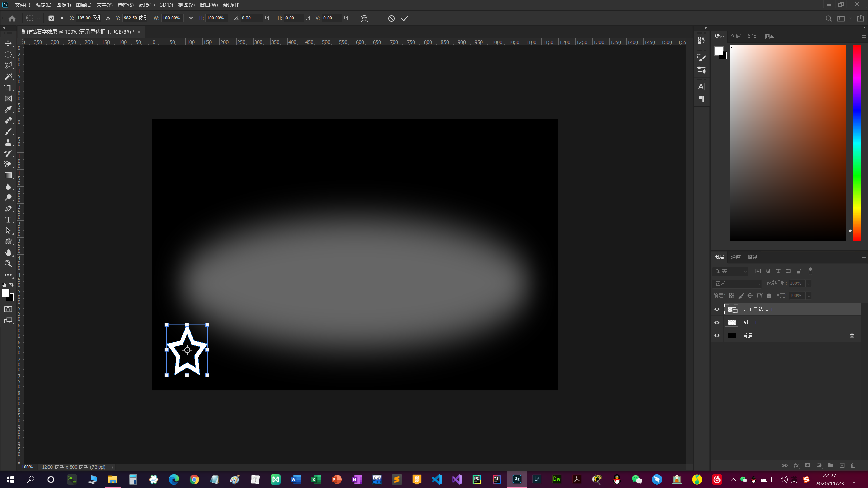Toggle the link between width and height
This screenshot has height=488, width=868.
click(x=191, y=18)
